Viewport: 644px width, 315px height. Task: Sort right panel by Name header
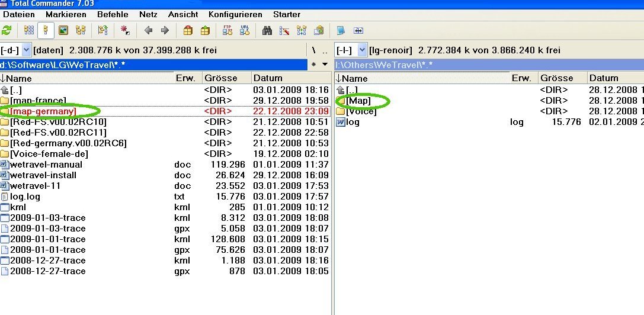tap(422, 78)
